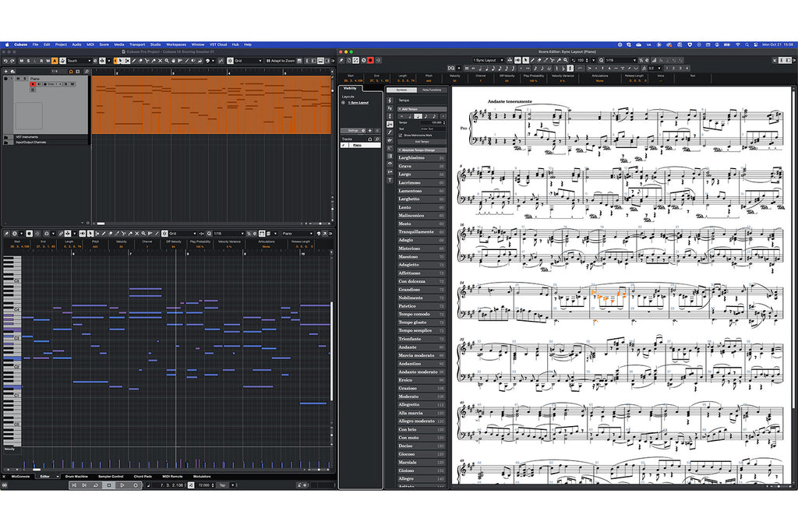Select the Glue tool in project toolbar
This screenshot has height=532, width=798.
click(x=154, y=61)
